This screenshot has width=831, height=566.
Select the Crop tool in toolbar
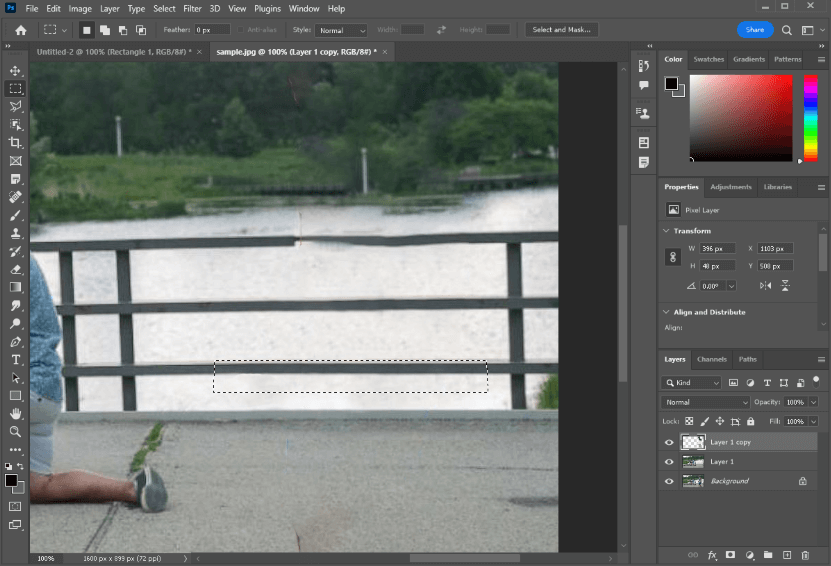(15, 143)
